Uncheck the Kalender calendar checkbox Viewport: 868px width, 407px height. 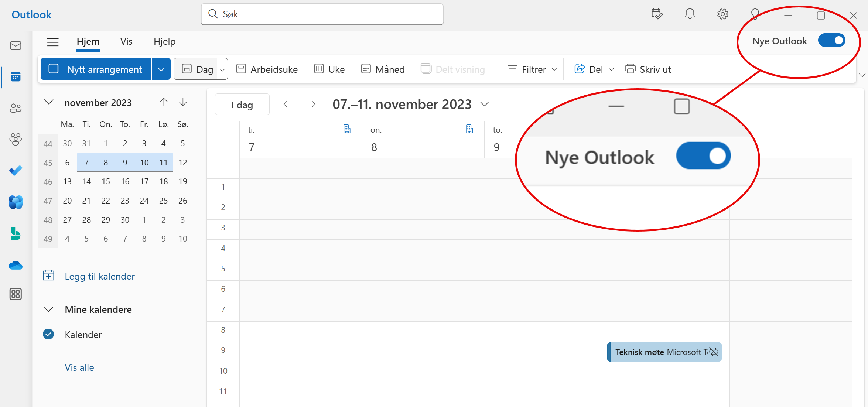[48, 334]
